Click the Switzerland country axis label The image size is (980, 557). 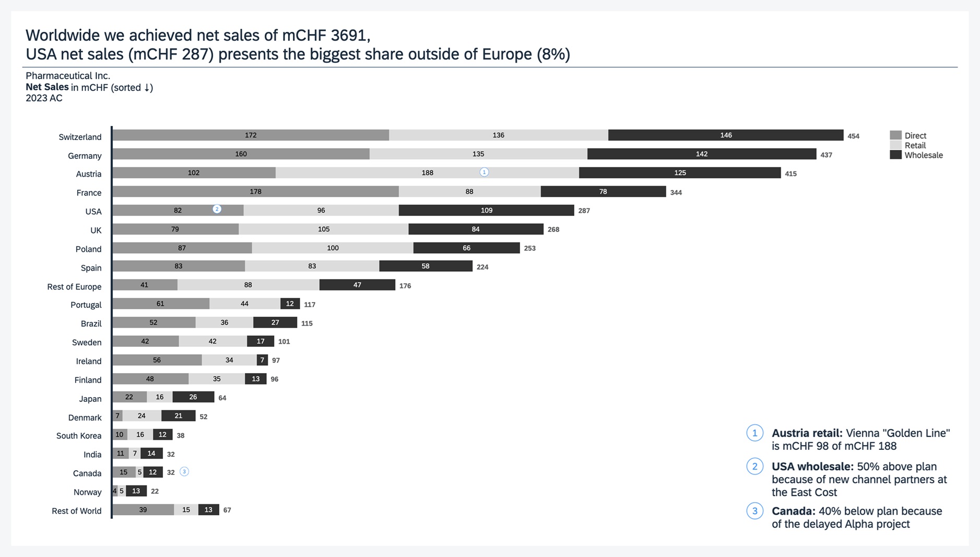[x=80, y=137]
